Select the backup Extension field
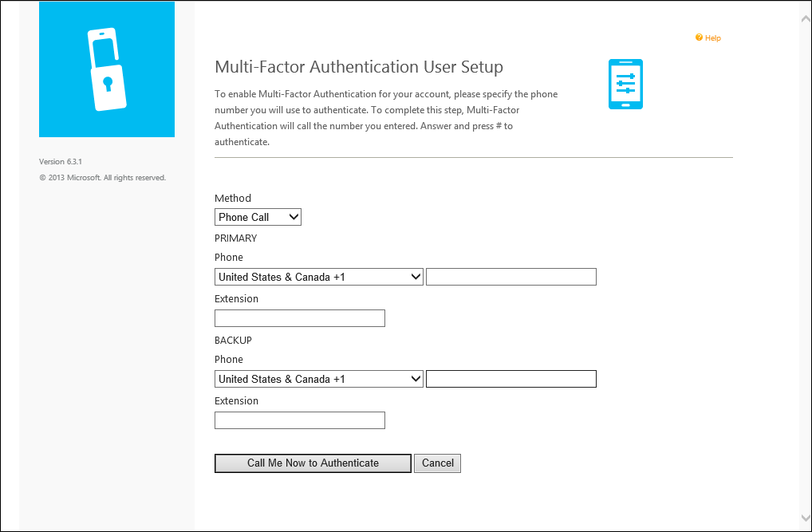Image resolution: width=812 pixels, height=532 pixels. click(299, 420)
